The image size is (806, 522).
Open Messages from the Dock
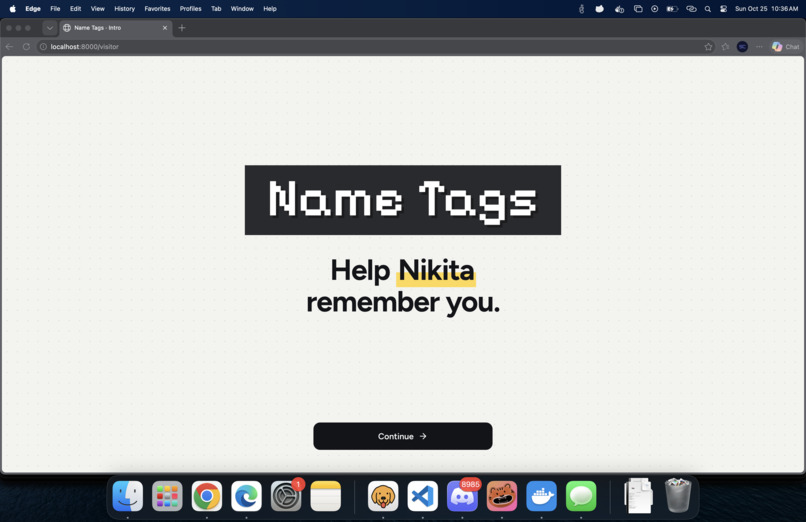[581, 496]
